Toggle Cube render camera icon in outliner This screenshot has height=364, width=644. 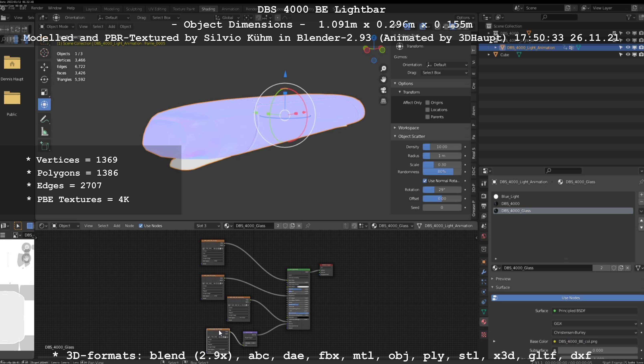pyautogui.click(x=641, y=55)
